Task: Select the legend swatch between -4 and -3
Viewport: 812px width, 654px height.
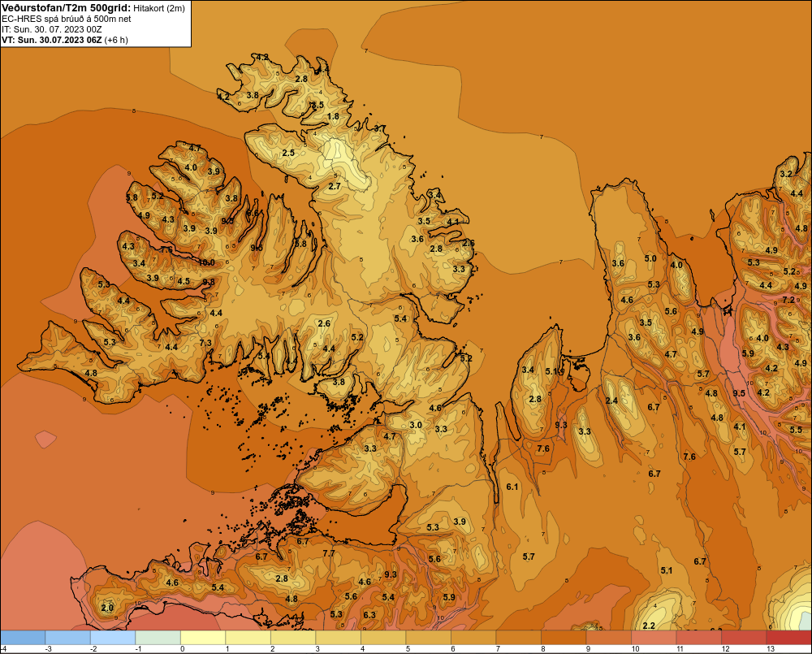Action: click(x=23, y=638)
